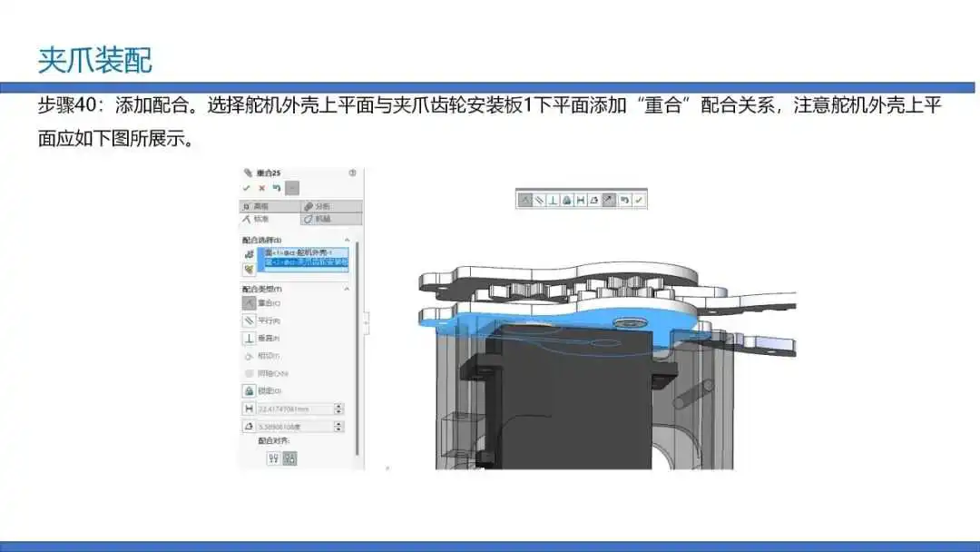Viewport: 980px width, 552px height.
Task: Click the angle field spinner arrows
Action: [338, 427]
